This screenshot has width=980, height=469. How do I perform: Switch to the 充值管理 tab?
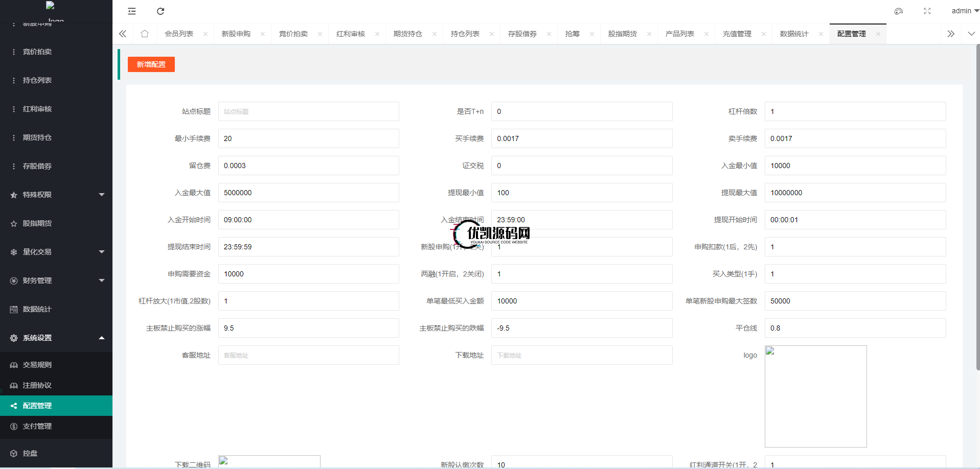[x=737, y=34]
